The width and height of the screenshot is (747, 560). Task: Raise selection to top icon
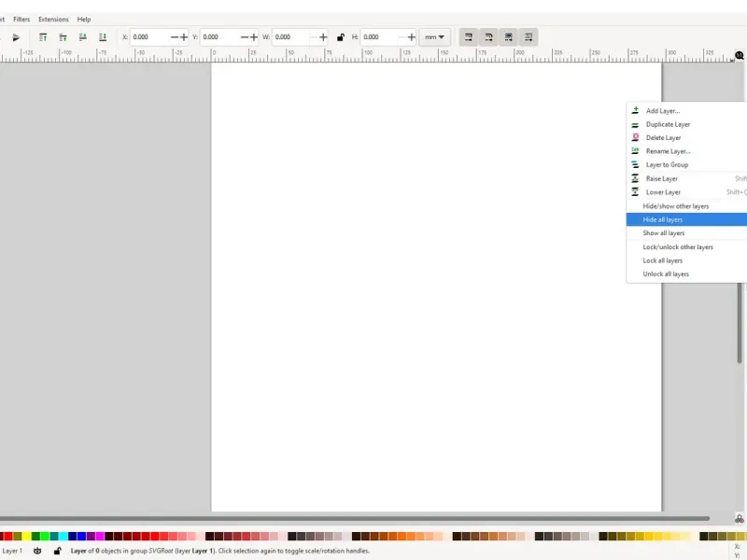[43, 37]
